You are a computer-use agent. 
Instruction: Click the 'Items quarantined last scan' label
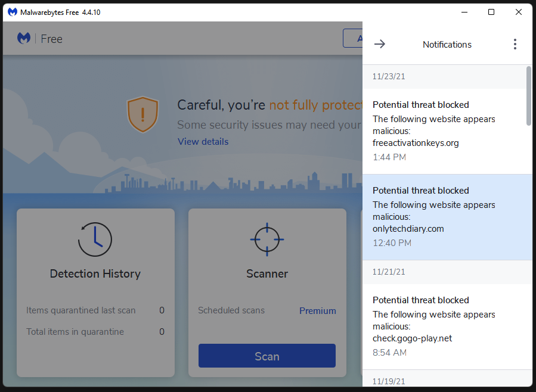point(81,310)
